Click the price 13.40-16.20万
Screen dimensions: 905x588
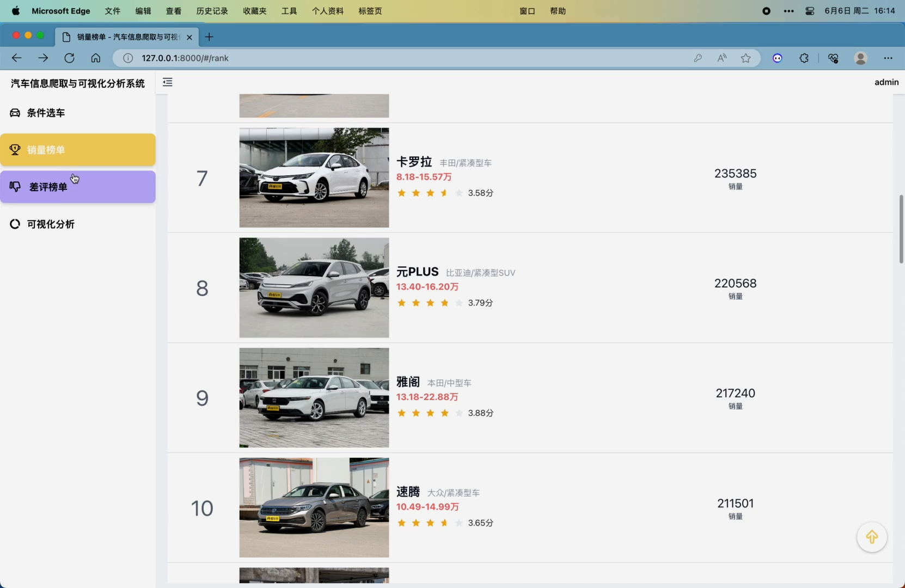pyautogui.click(x=427, y=287)
